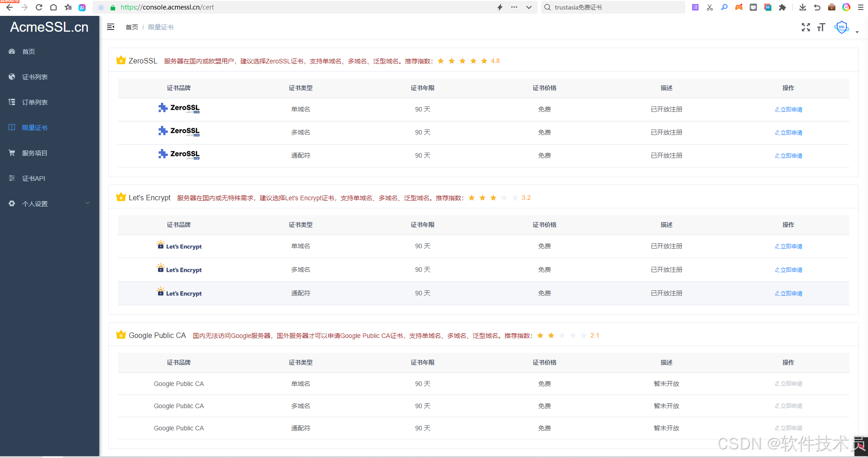Open the browser hamburger main menu
The image size is (868, 458).
(x=861, y=7)
